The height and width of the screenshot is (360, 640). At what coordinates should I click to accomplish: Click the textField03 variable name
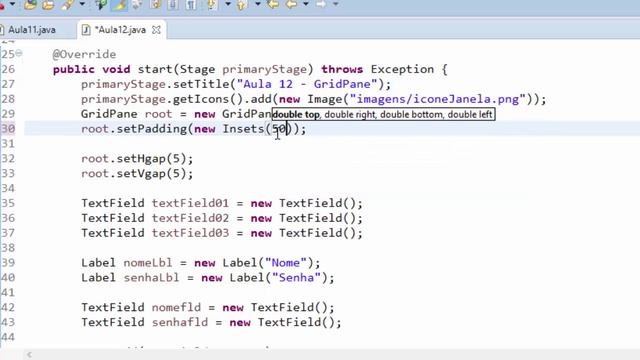click(190, 233)
